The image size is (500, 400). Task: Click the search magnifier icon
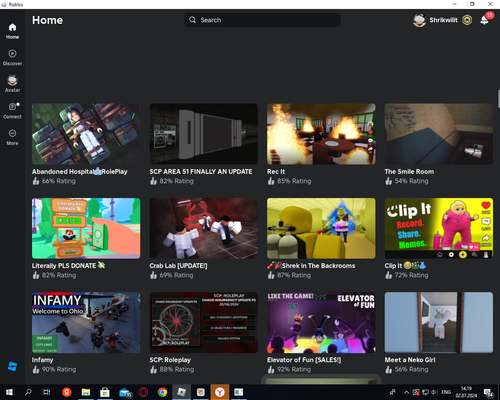tap(192, 20)
